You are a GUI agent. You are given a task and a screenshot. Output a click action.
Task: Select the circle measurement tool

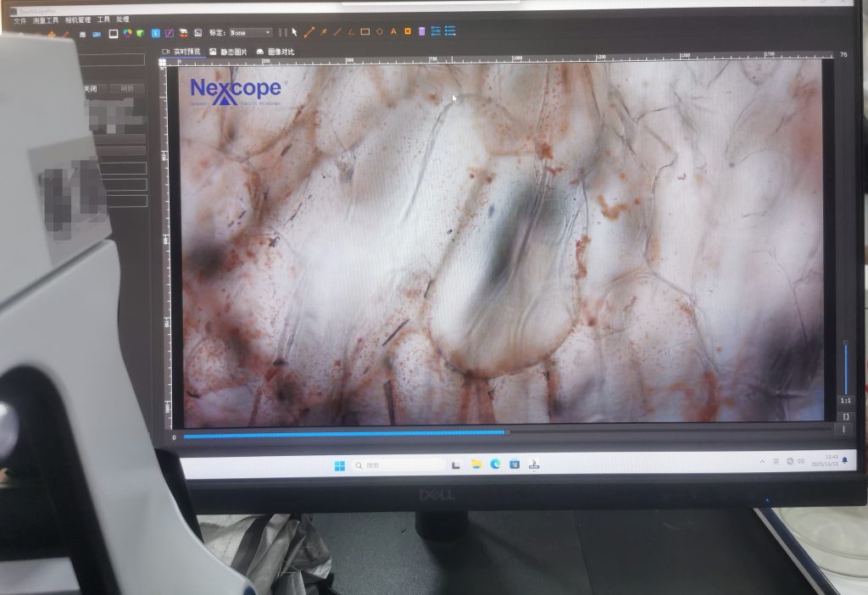click(x=380, y=32)
